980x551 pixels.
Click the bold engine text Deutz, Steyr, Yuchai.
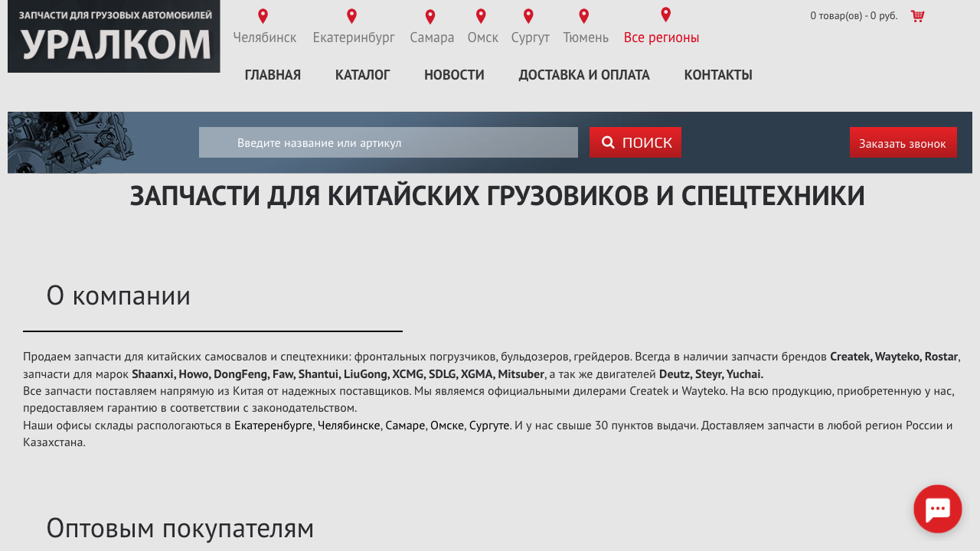711,374
